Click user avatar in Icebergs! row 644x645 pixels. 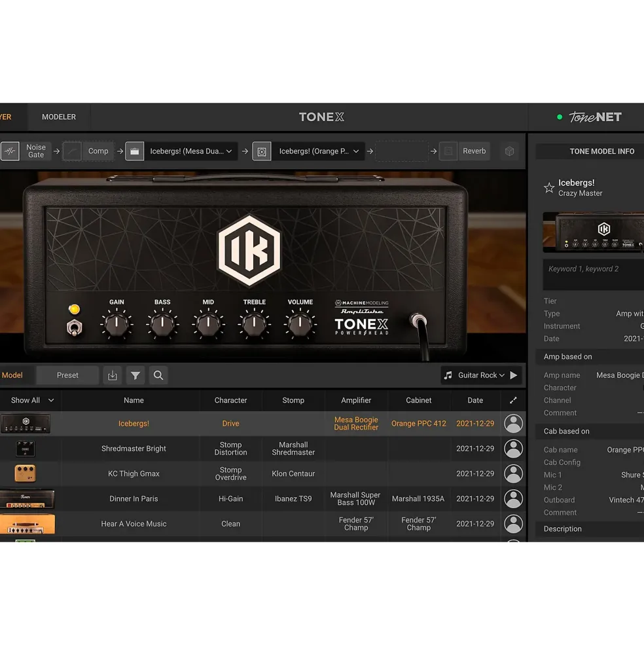[x=513, y=423]
